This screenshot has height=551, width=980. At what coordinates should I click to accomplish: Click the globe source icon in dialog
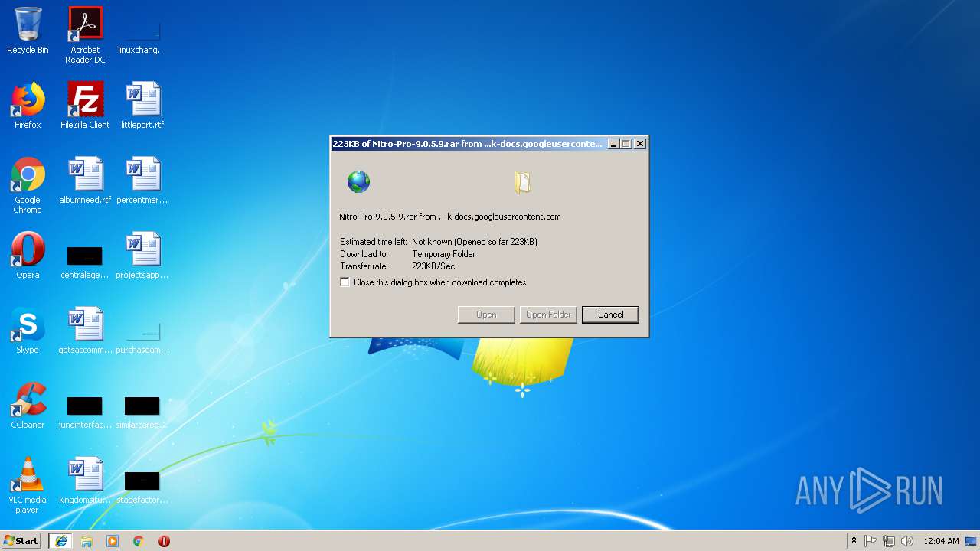click(x=358, y=182)
